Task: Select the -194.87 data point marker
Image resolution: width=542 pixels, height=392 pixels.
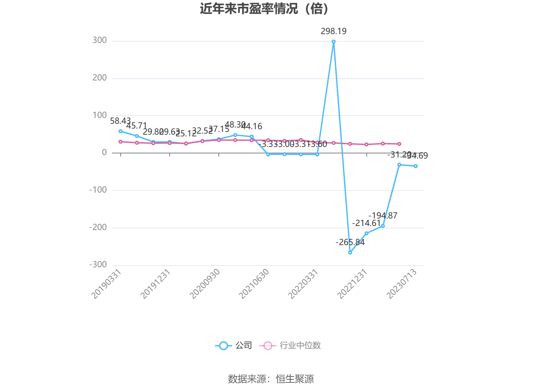Action: [383, 226]
